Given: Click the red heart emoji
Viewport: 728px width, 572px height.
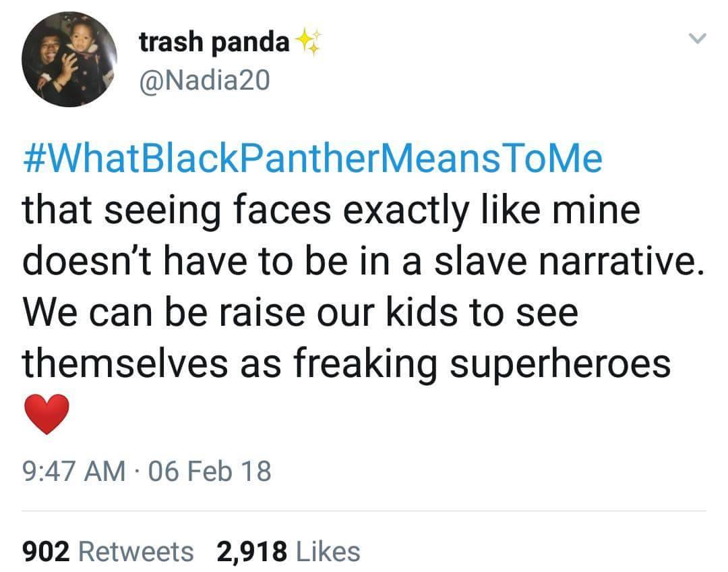Looking at the screenshot, I should click(x=47, y=413).
